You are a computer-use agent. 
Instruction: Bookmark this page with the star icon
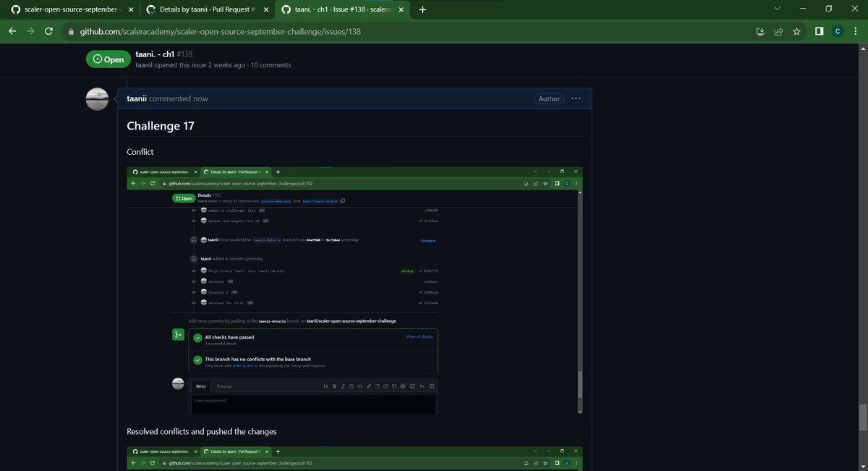click(x=796, y=31)
